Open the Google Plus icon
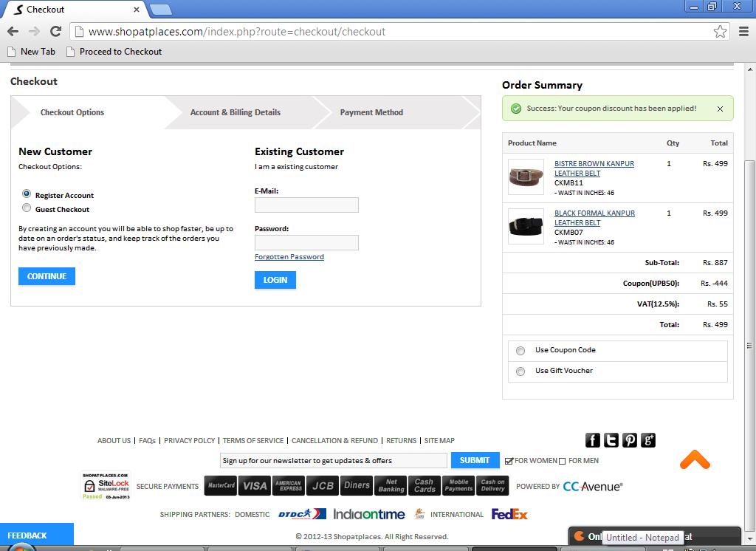This screenshot has width=756, height=551. pos(648,440)
